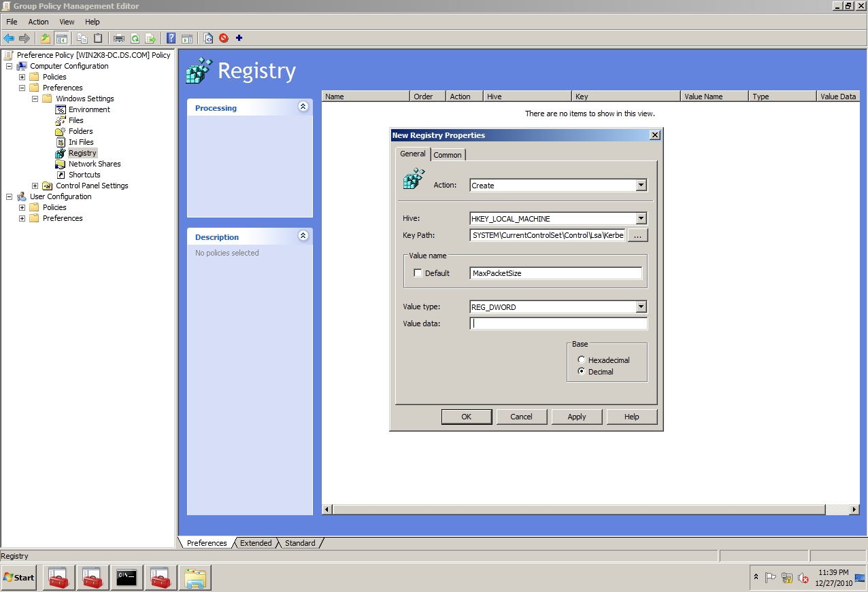This screenshot has width=868, height=592.
Task: Collapse the Processing panel chevron
Action: click(303, 107)
